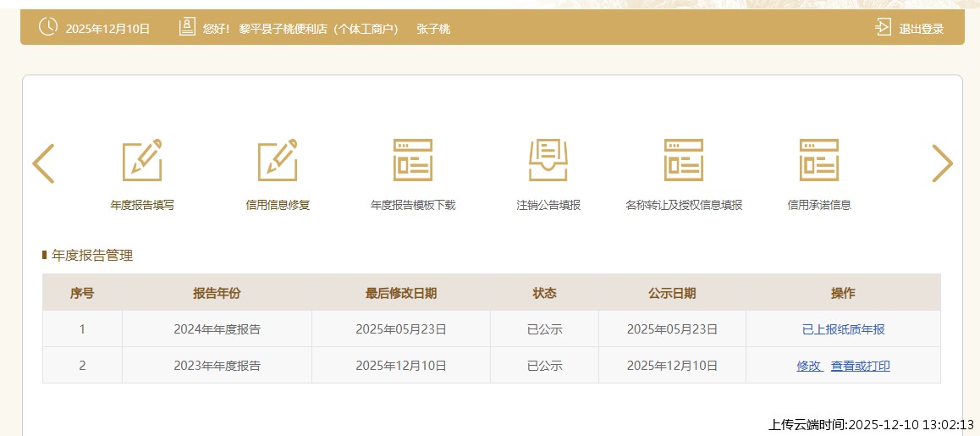The image size is (980, 436).
Task: Select the 注销公告填报 inbox icon
Action: coord(548,160)
